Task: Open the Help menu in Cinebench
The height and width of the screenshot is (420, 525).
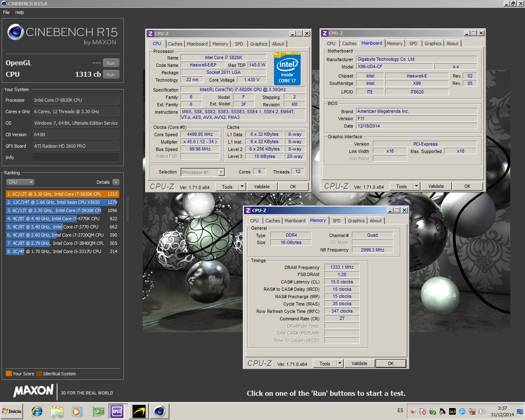Action: tap(20, 12)
